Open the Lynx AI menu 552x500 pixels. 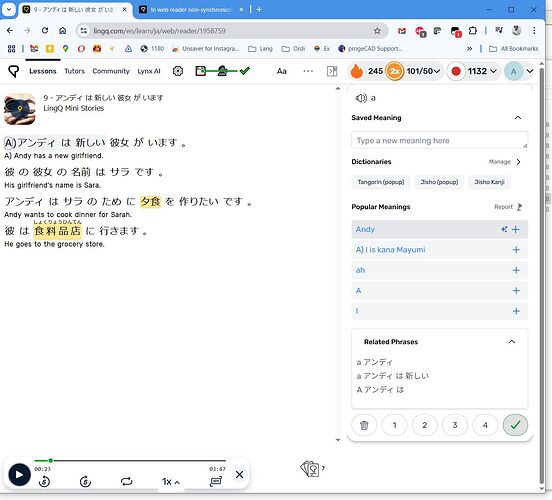(x=149, y=71)
